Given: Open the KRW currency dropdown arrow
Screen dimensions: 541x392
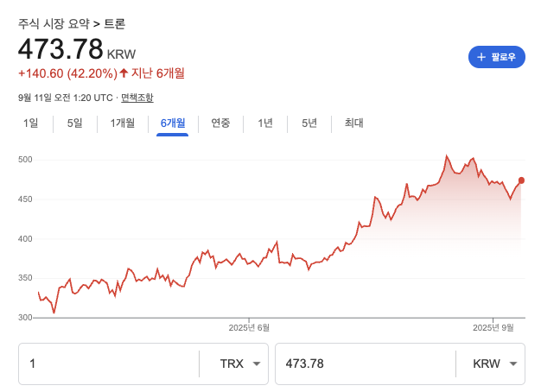Looking at the screenshot, I should (514, 364).
